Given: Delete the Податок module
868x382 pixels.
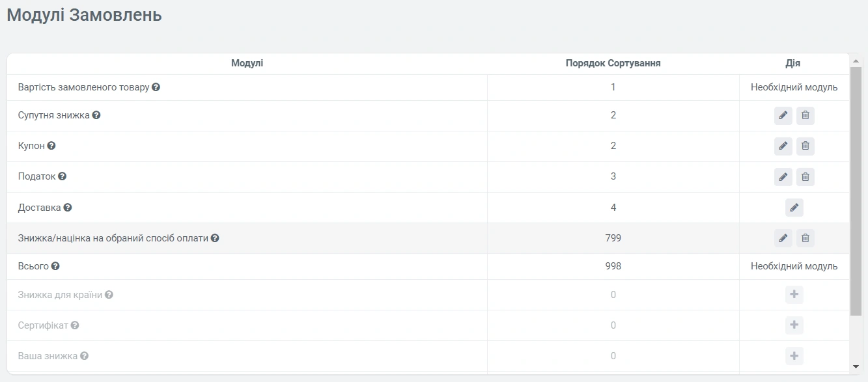Looking at the screenshot, I should 805,177.
